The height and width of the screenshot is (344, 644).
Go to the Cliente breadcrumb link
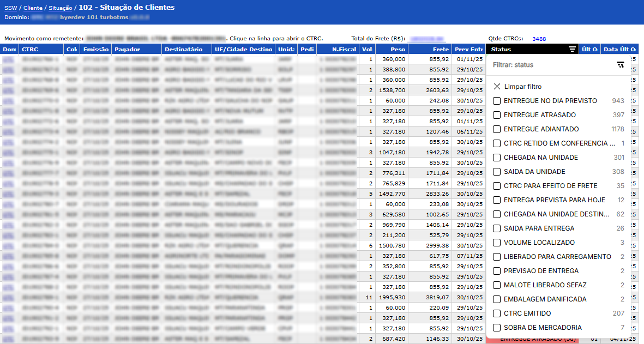tap(33, 8)
